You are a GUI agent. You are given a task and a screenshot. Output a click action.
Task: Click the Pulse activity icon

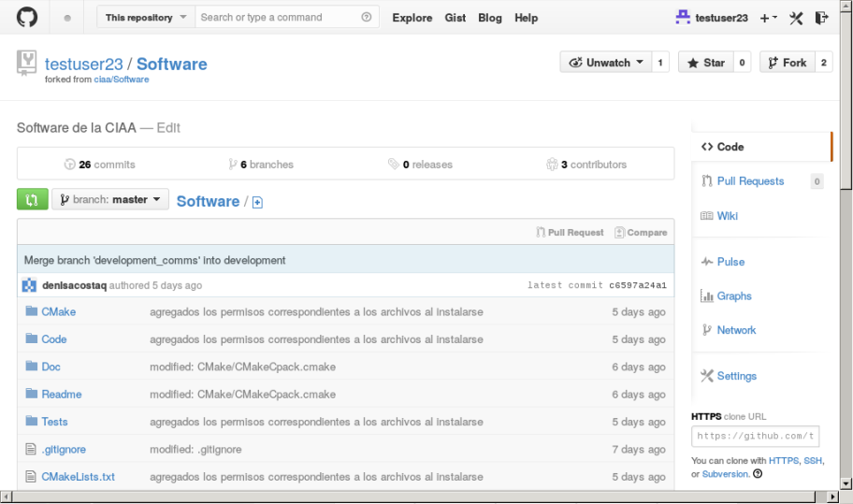click(x=707, y=262)
